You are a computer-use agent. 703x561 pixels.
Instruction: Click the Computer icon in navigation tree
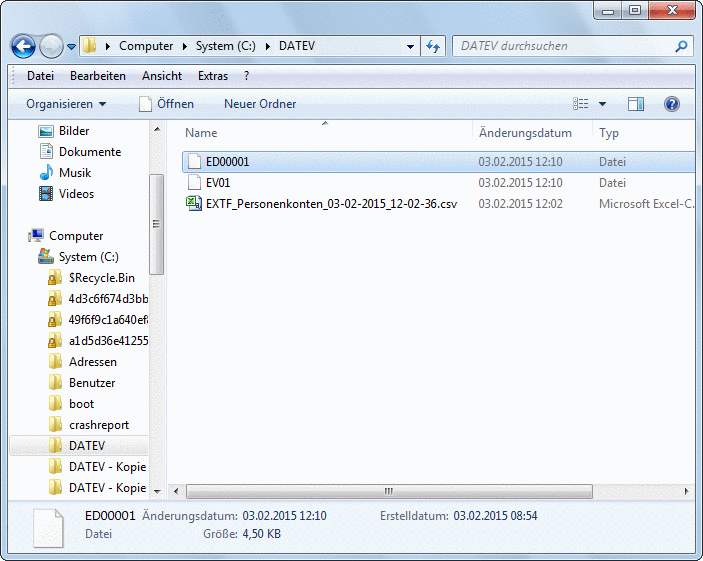coord(36,235)
